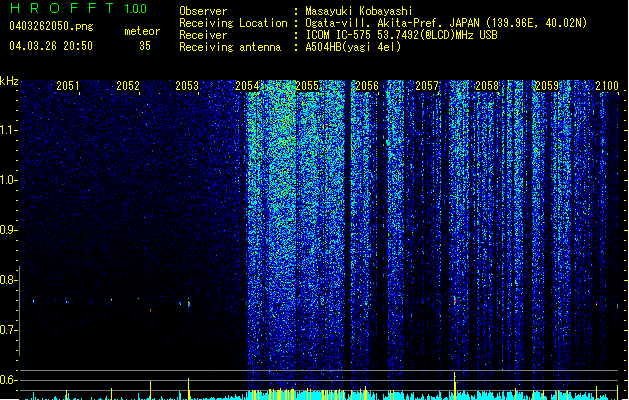Click the kHz axis unit label

pyautogui.click(x=9, y=81)
